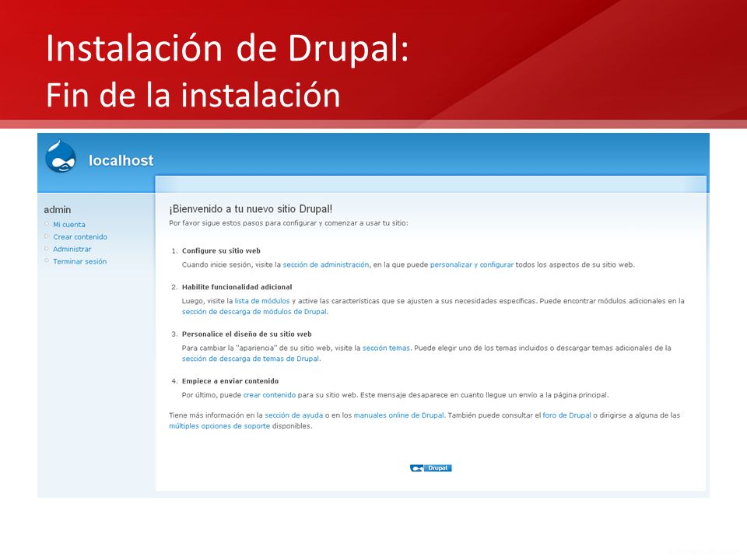The height and width of the screenshot is (560, 747).
Task: Click Habilite funcionalidad adicional heading
Action: (x=237, y=287)
